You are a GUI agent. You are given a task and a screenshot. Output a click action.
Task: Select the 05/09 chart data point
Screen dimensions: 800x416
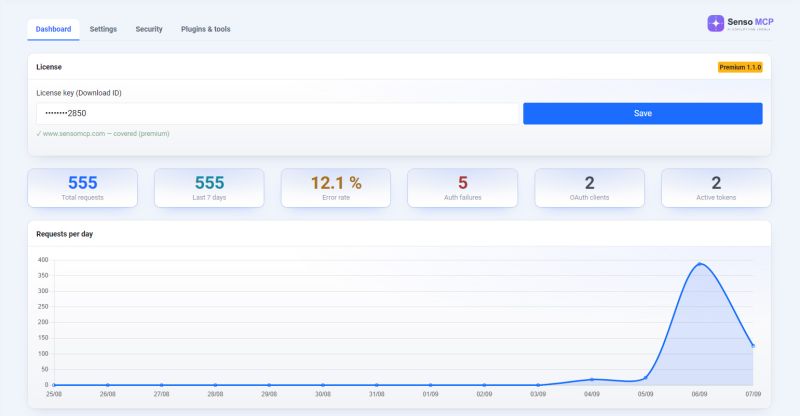pyautogui.click(x=645, y=378)
